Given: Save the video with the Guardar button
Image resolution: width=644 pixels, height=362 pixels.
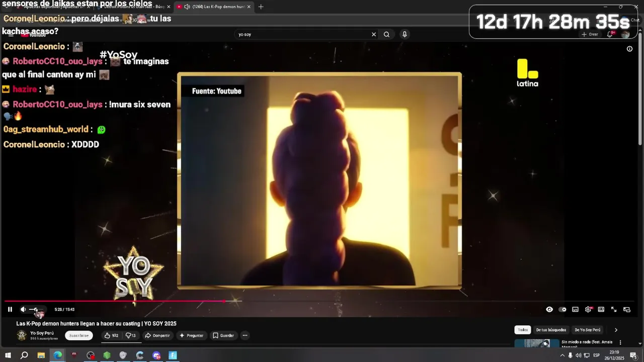Looking at the screenshot, I should pyautogui.click(x=223, y=335).
